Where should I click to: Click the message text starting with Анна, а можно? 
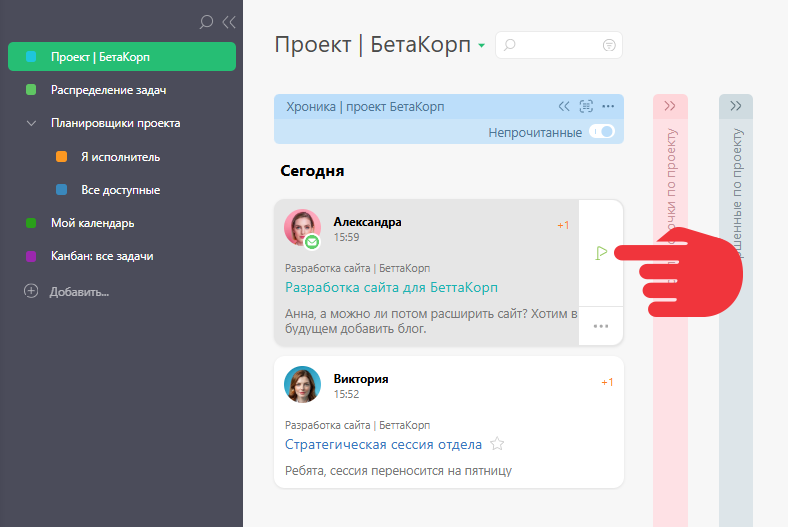(431, 321)
